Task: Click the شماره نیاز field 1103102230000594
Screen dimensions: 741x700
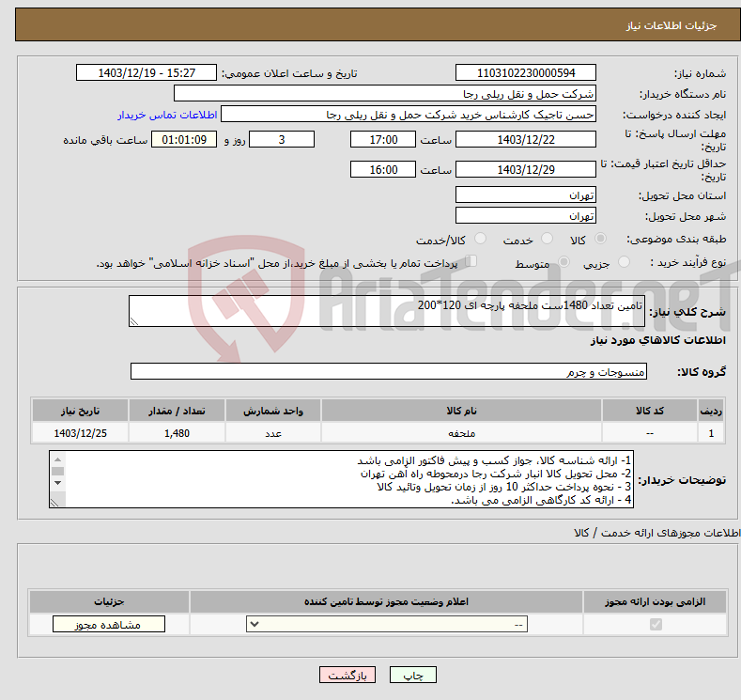Action: 526,72
